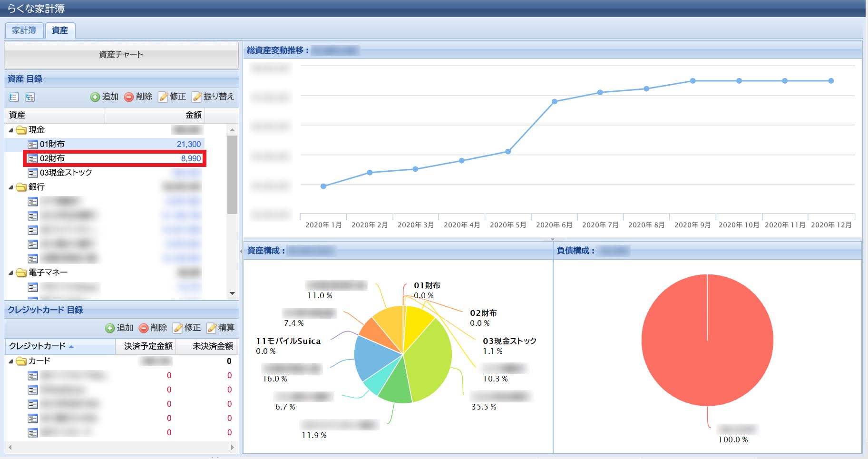Viewport: 868px width, 459px height.
Task: Edit asset with 修正 in 資産 目録
Action: coord(172,97)
